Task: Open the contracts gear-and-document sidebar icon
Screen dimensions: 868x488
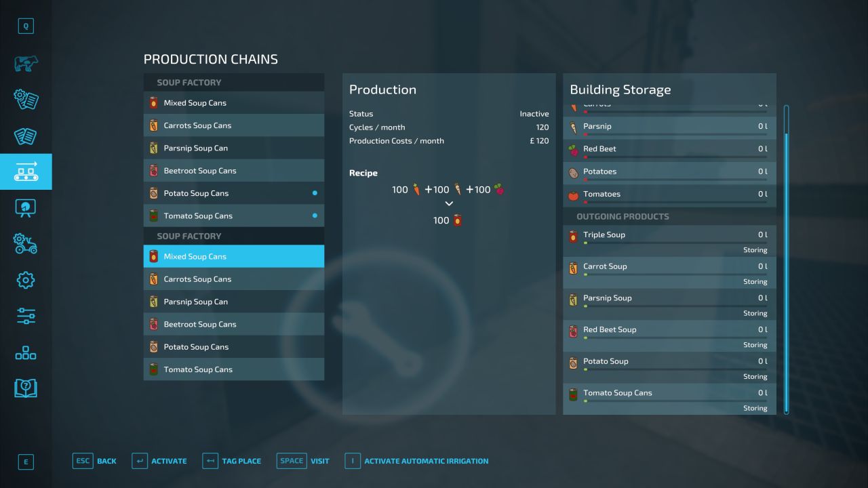Action: (26, 99)
